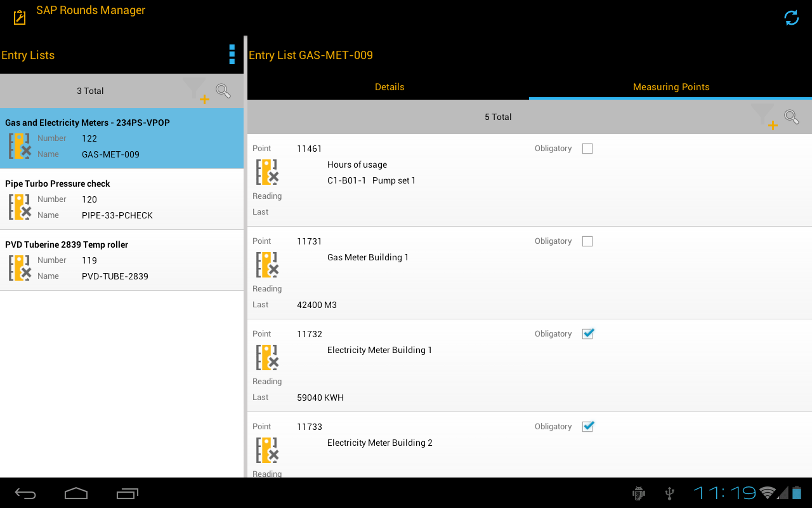Tap entry list number 122

[89, 138]
